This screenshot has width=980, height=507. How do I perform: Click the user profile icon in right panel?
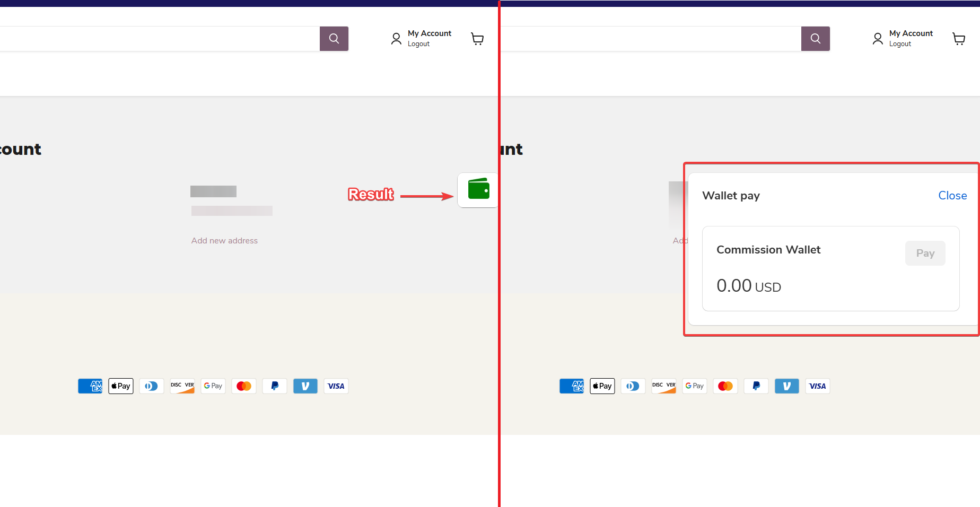(x=878, y=39)
